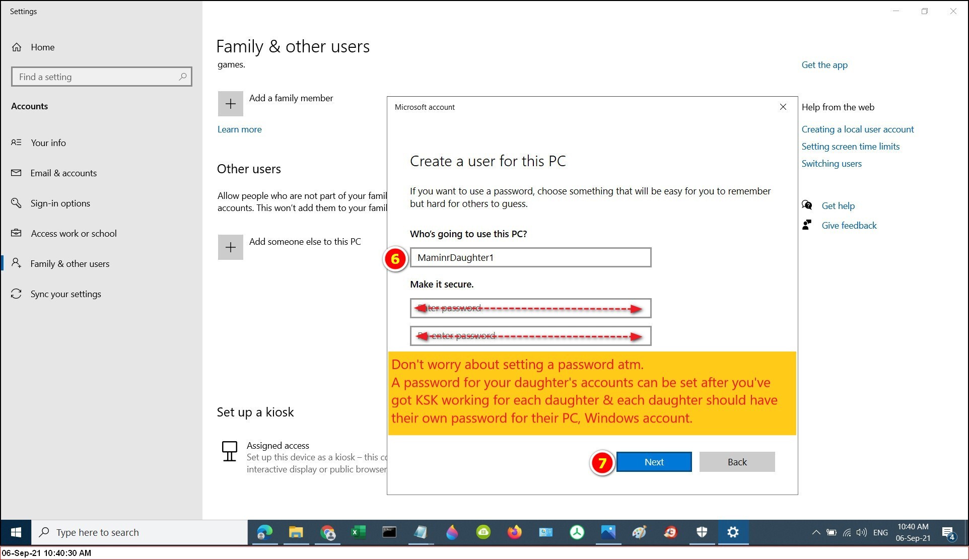Click the Next button

point(654,462)
